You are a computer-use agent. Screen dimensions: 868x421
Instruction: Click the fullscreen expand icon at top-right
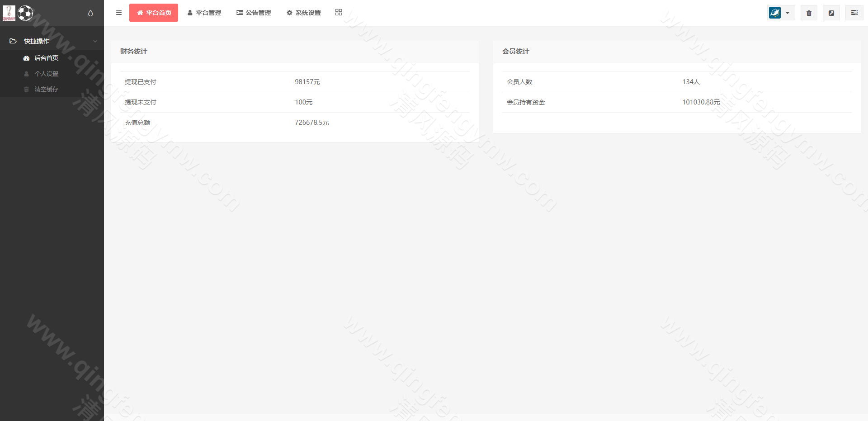point(831,13)
